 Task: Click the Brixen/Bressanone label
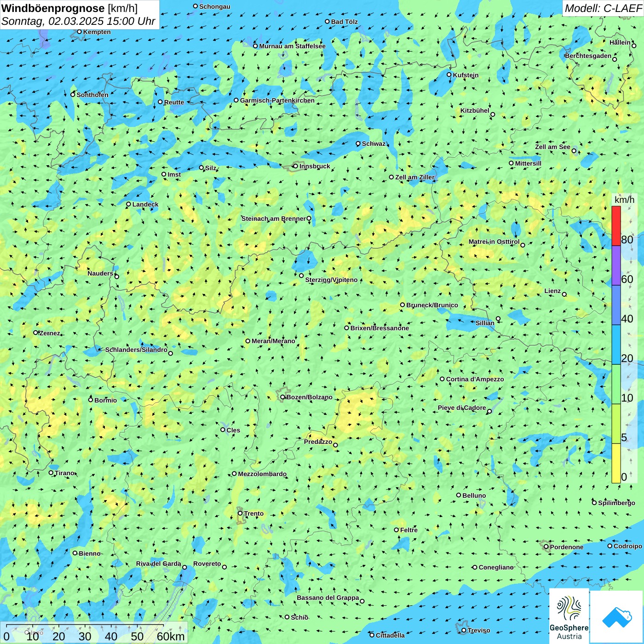pos(379,328)
